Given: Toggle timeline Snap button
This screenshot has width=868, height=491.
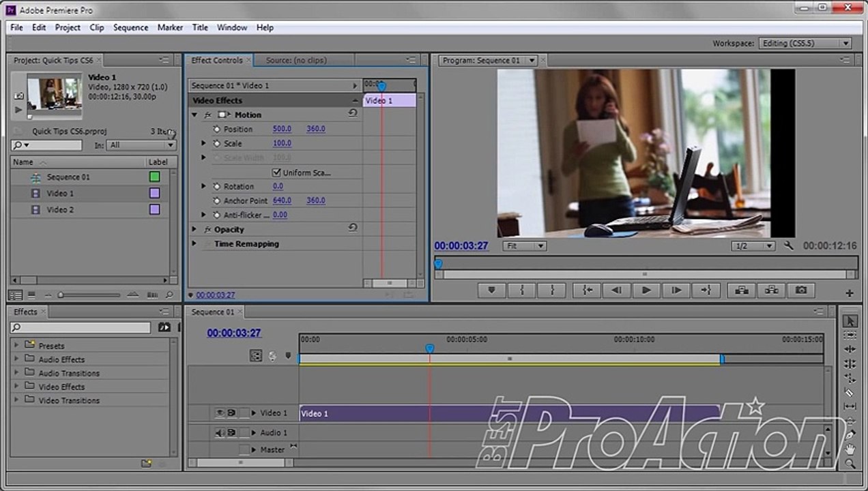Looking at the screenshot, I should tap(256, 355).
